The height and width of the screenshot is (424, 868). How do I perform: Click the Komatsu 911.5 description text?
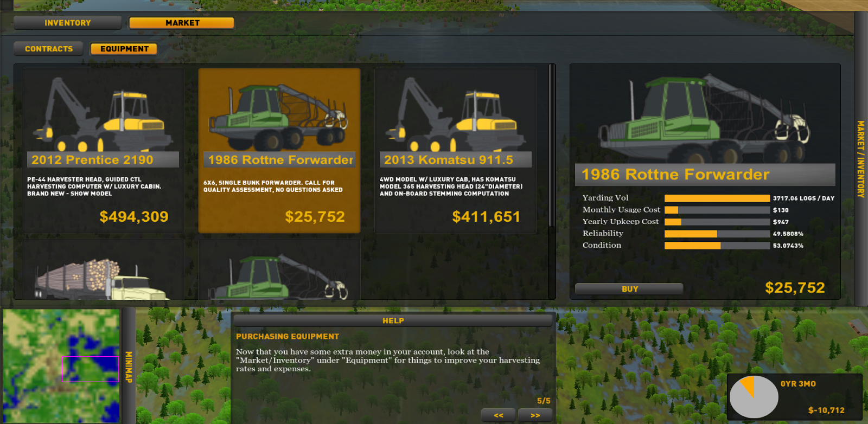tap(451, 187)
